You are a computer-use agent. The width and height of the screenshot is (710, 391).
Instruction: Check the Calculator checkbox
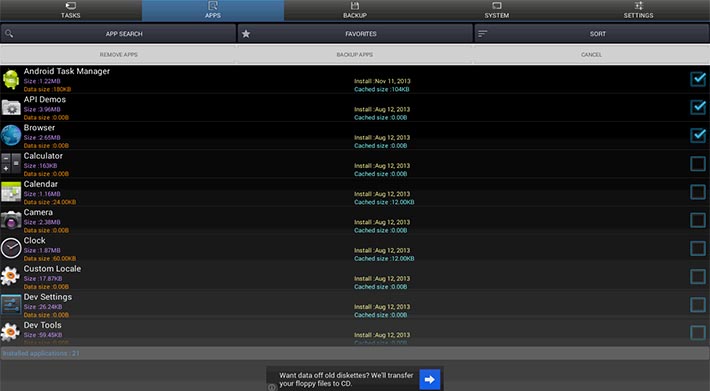698,163
